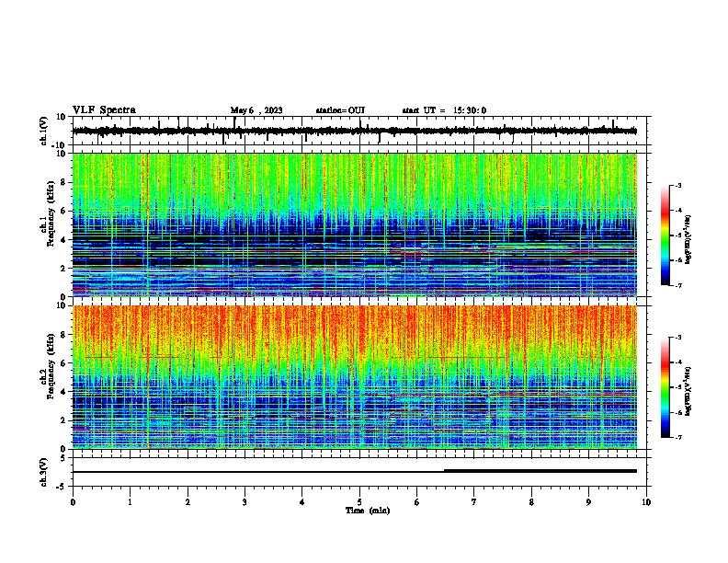Viewport: 728px width, 563px height.
Task: Click tick label "9" on the time axis
Action: [588, 502]
